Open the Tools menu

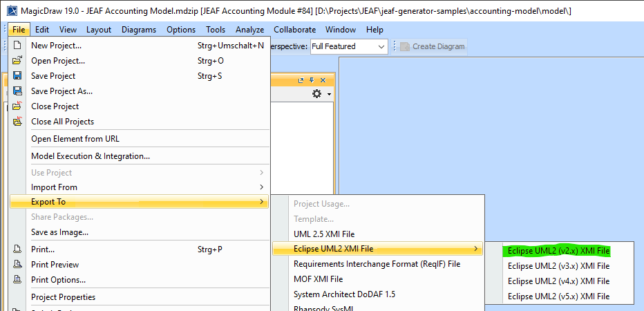(x=216, y=30)
